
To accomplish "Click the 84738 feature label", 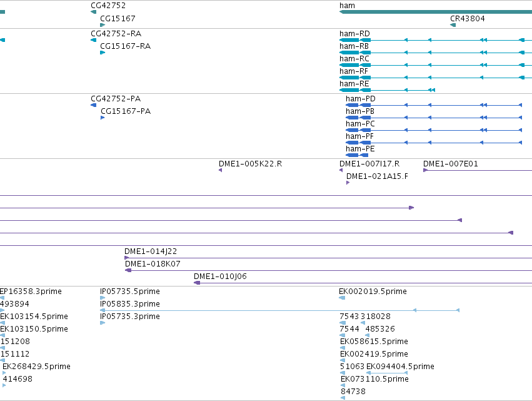I will pos(353,392).
